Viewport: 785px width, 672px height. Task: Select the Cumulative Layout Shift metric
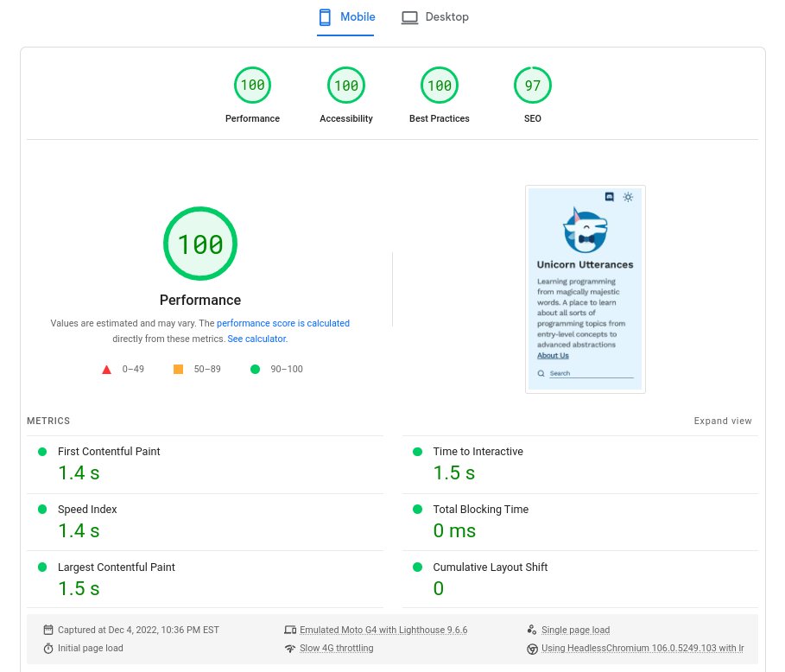pyautogui.click(x=580, y=580)
